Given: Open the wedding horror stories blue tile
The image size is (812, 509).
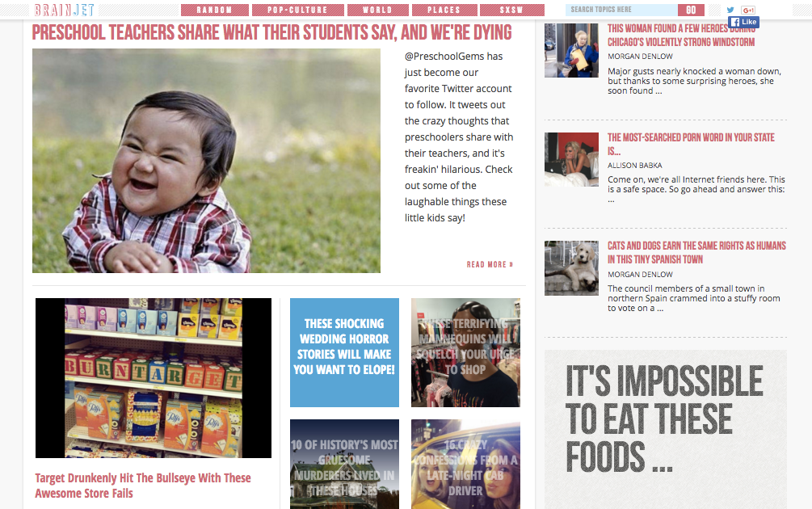Looking at the screenshot, I should pos(344,352).
